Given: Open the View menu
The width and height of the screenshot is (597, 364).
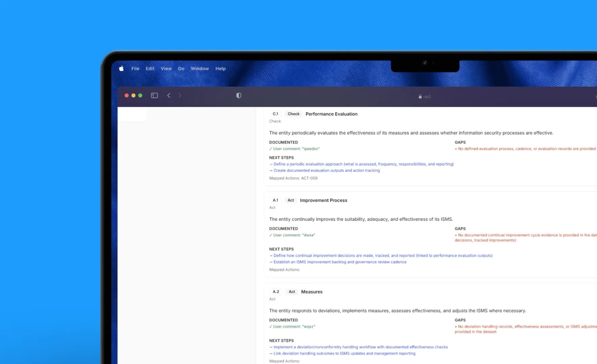Looking at the screenshot, I should click(x=166, y=69).
